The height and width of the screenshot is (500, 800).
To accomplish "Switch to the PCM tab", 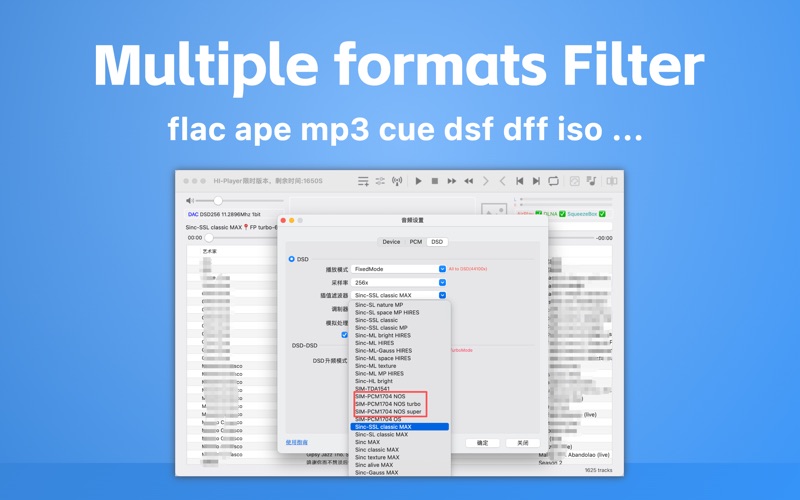I will (416, 242).
